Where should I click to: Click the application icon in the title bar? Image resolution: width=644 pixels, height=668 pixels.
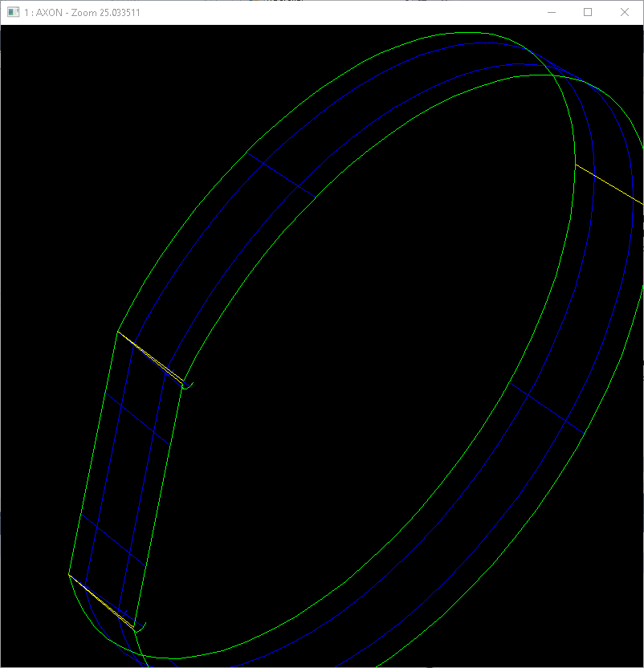[x=13, y=12]
